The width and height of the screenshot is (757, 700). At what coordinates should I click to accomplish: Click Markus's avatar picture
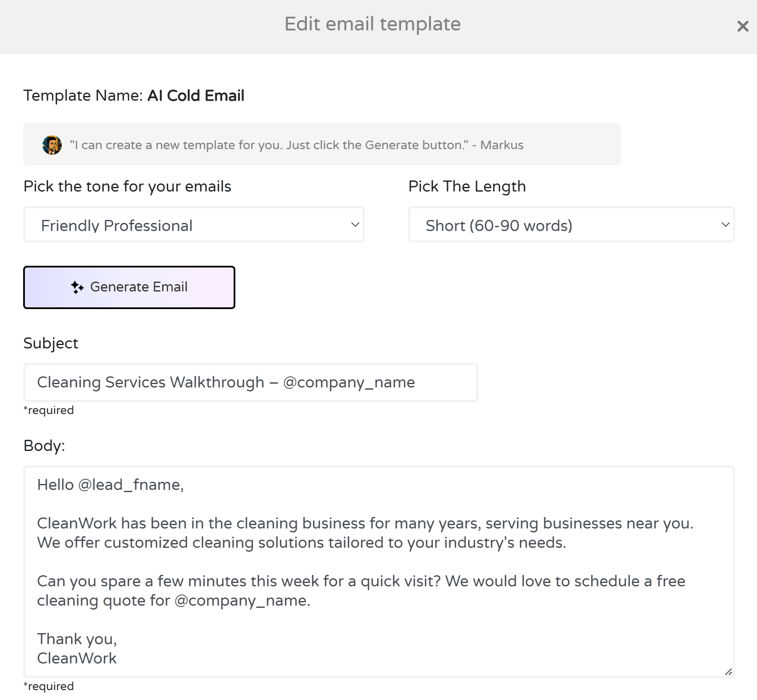click(x=52, y=145)
